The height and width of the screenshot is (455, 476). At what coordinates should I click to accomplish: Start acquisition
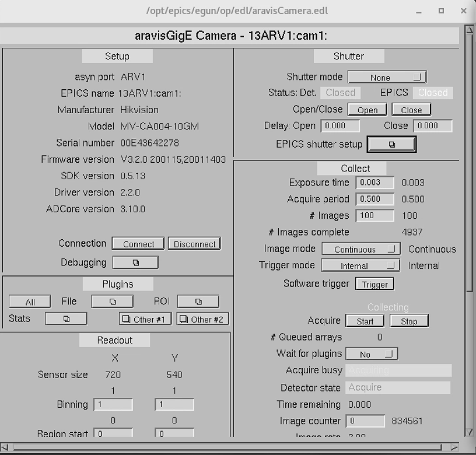point(365,320)
